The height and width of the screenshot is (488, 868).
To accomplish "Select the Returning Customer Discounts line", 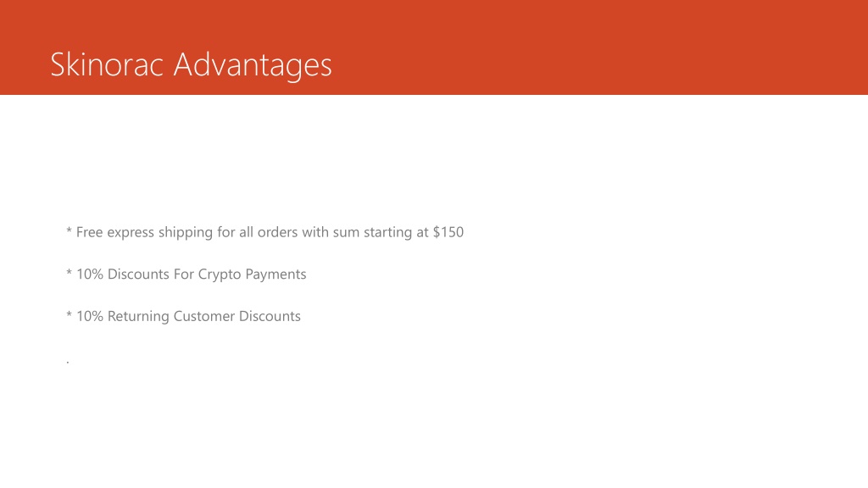I will [x=183, y=316].
